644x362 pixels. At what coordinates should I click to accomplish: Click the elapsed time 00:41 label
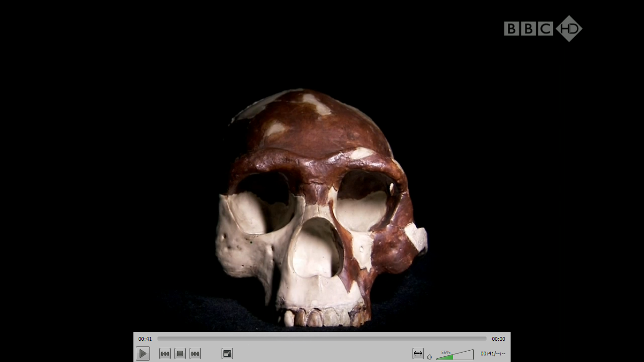tap(145, 339)
